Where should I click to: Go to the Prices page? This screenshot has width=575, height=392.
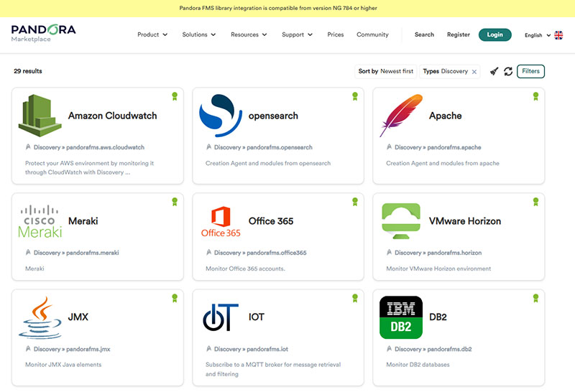tap(336, 34)
